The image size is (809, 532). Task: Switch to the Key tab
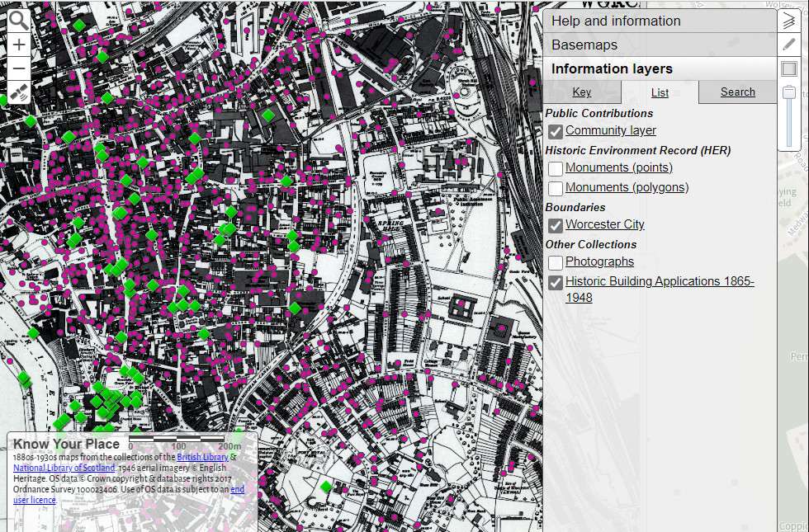tap(581, 92)
